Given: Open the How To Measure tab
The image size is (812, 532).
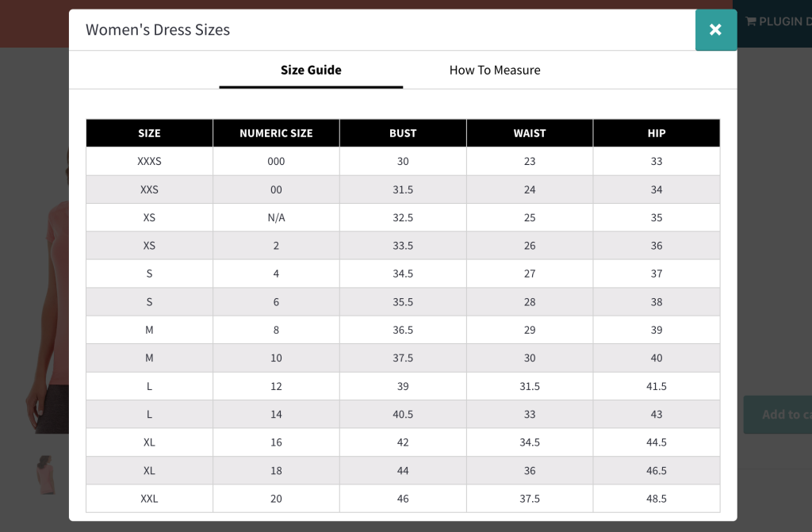Looking at the screenshot, I should (495, 70).
